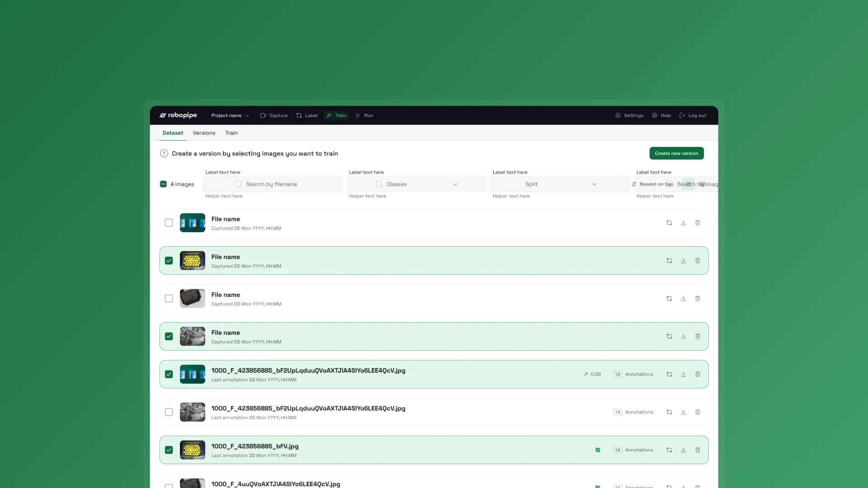Switch to the Versions tab
This screenshot has height=488, width=868.
pos(204,133)
